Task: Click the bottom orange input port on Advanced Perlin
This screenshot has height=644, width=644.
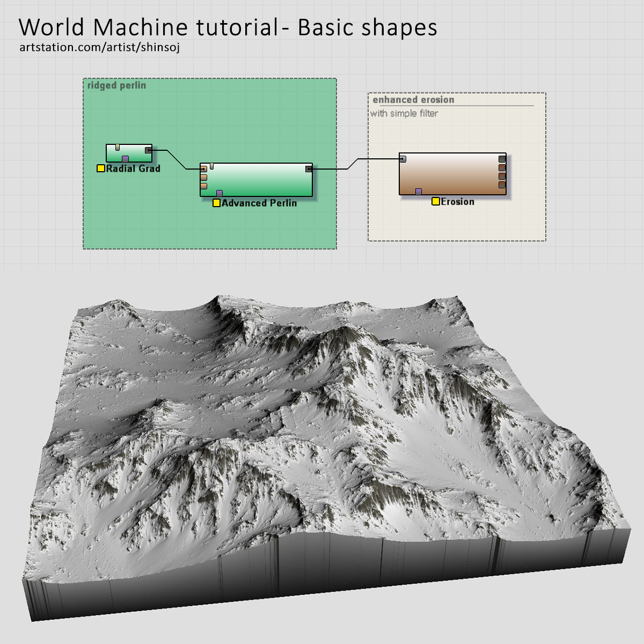Action: 203,185
